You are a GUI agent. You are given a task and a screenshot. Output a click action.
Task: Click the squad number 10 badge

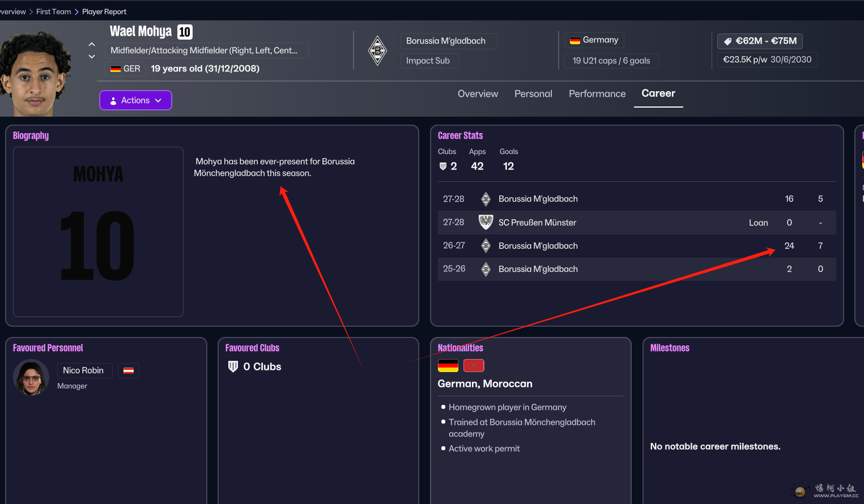pos(185,32)
